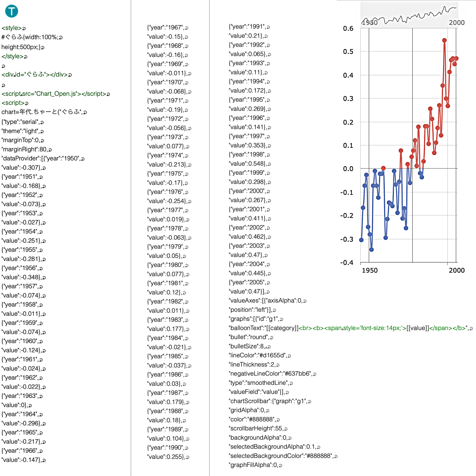Screen dimensions: 476x476
Task: Click the "value":0.255 line
Action: pos(168,457)
